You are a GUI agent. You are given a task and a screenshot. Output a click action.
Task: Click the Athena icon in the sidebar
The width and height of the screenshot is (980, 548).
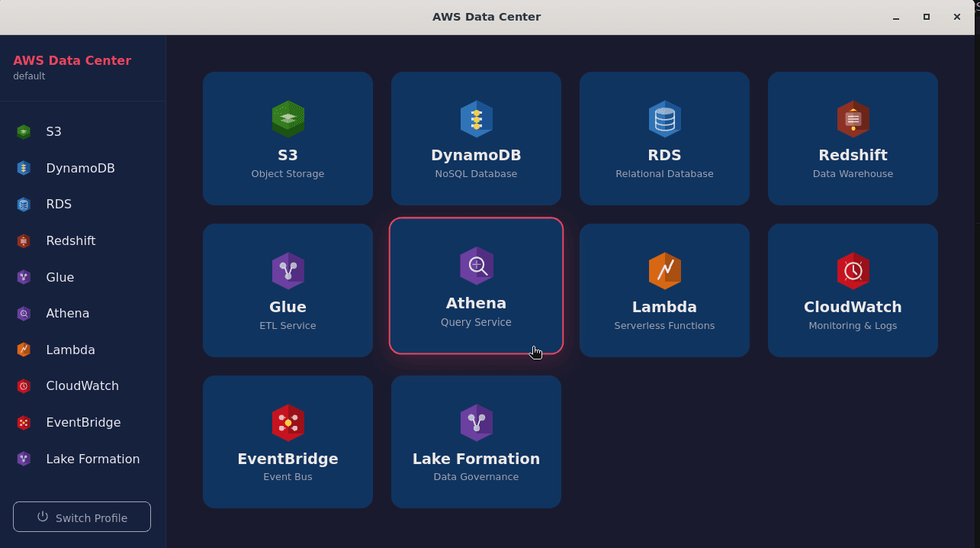[x=24, y=314]
